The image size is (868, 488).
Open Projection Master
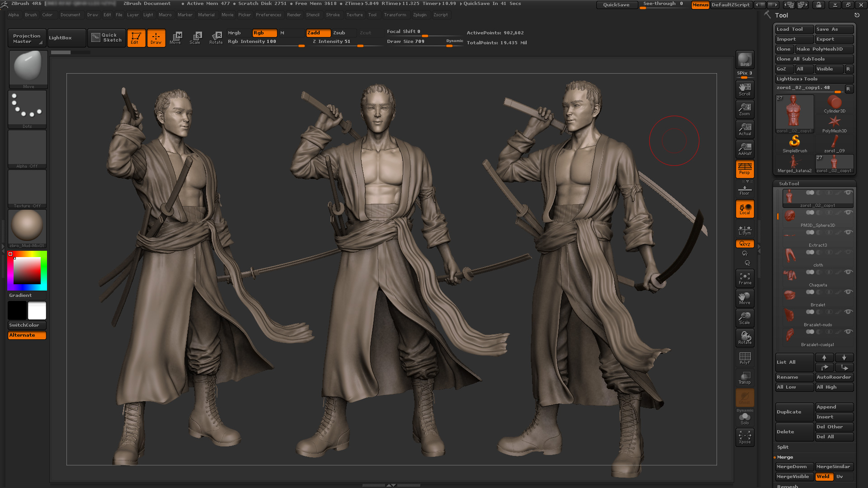click(27, 38)
